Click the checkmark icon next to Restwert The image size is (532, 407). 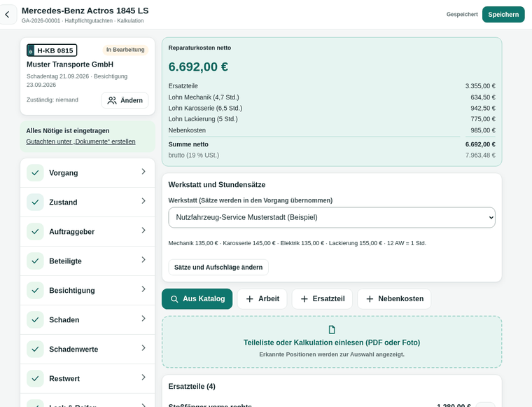[35, 378]
